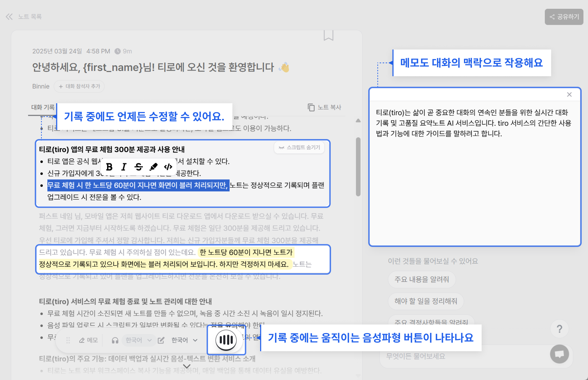Screen dimensions: 588x380
Task: Bookmark this note
Action: pos(328,35)
